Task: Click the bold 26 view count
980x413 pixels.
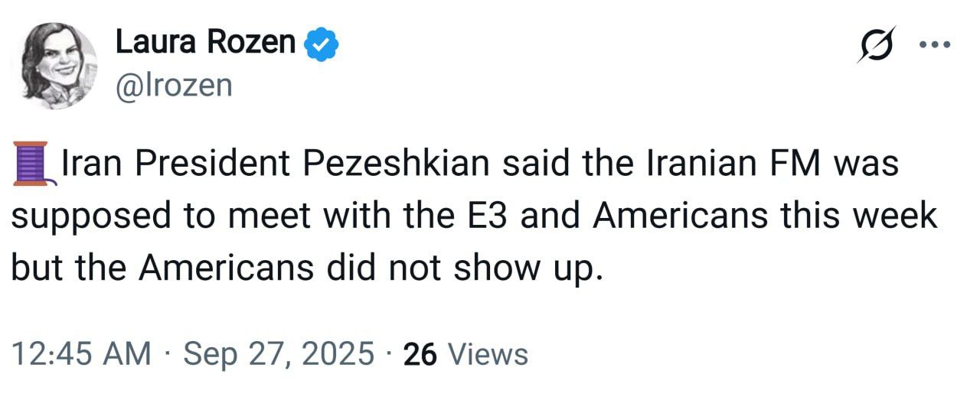Action: 420,354
